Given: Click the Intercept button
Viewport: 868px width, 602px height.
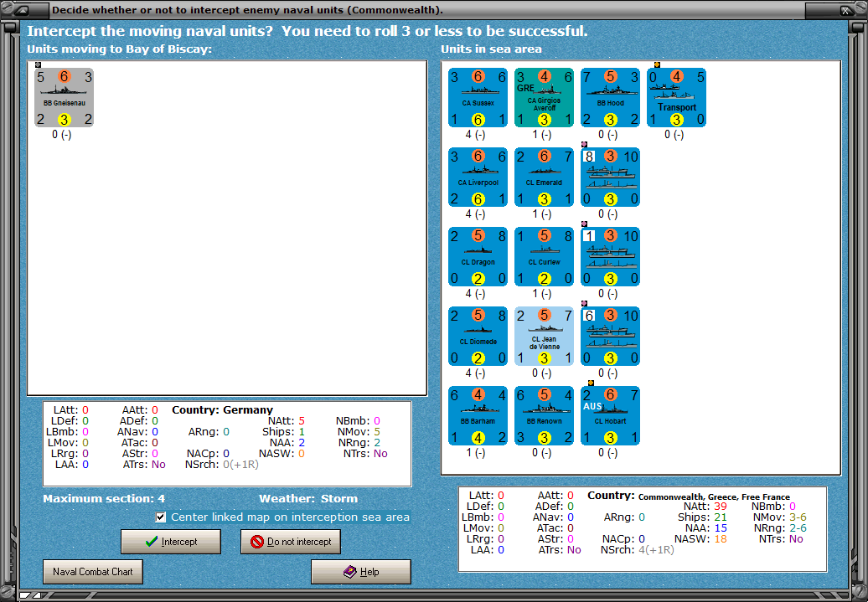Looking at the screenshot, I should tap(171, 542).
